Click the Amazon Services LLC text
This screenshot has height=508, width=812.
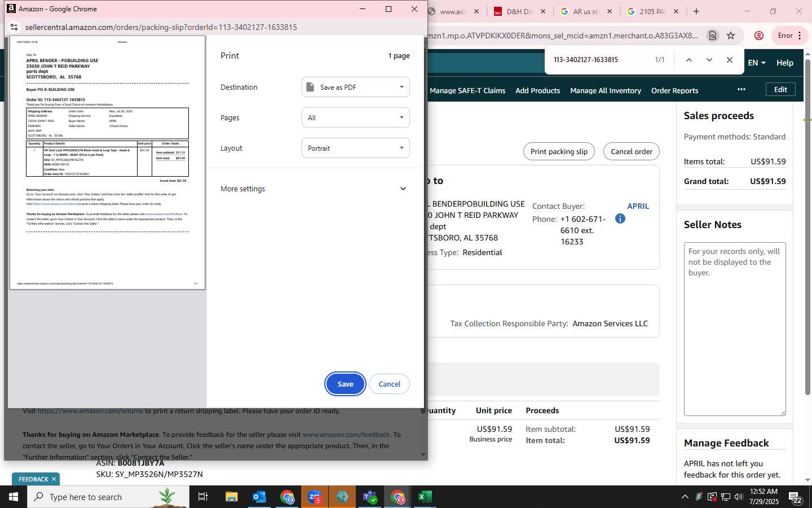coord(610,323)
